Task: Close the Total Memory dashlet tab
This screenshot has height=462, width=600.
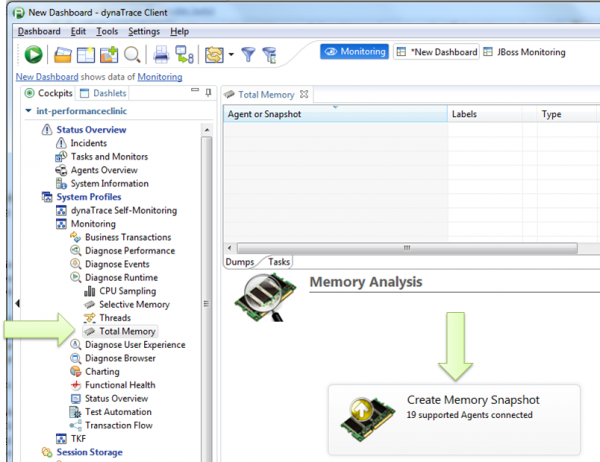Action: [304, 94]
